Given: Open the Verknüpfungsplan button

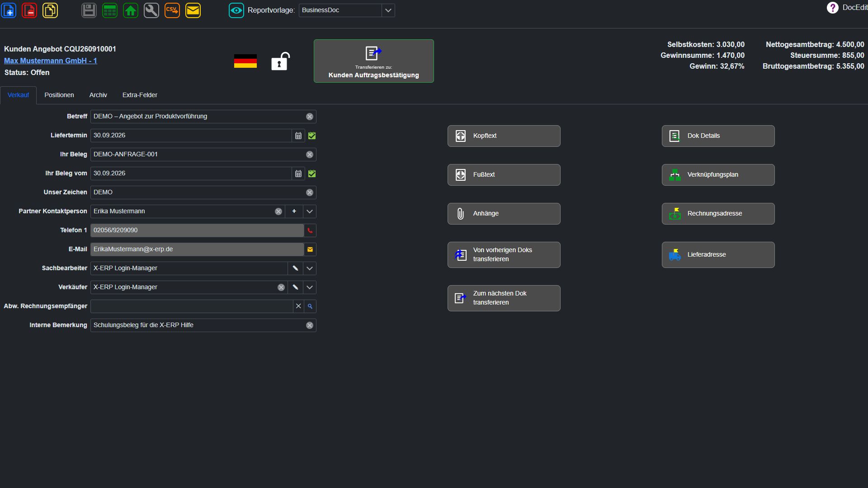Looking at the screenshot, I should click(718, 175).
